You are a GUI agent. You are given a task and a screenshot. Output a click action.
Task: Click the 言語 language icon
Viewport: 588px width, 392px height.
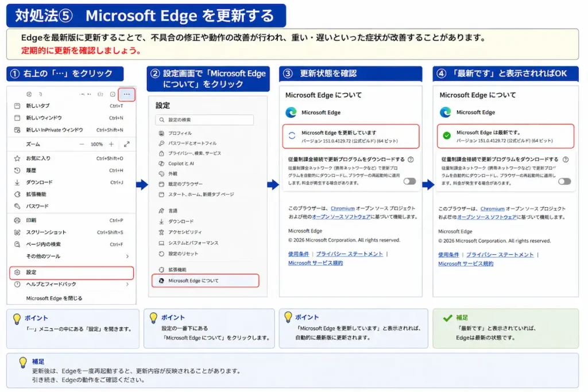(161, 211)
